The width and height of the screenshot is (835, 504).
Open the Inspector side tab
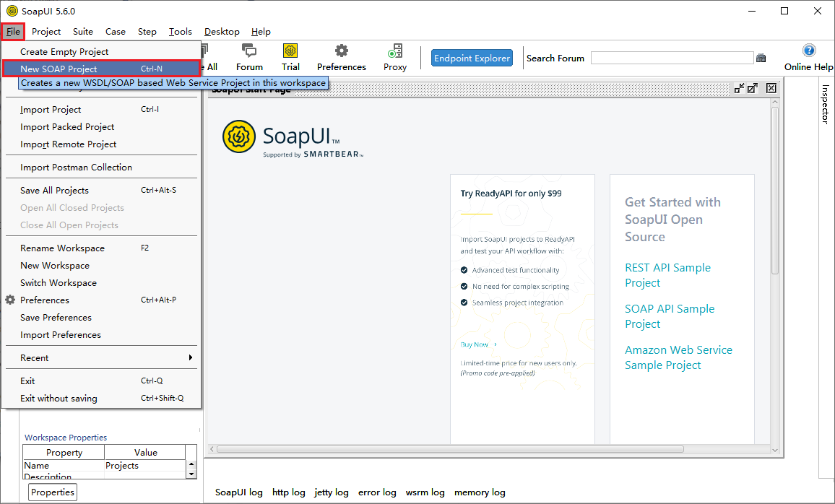[x=826, y=104]
